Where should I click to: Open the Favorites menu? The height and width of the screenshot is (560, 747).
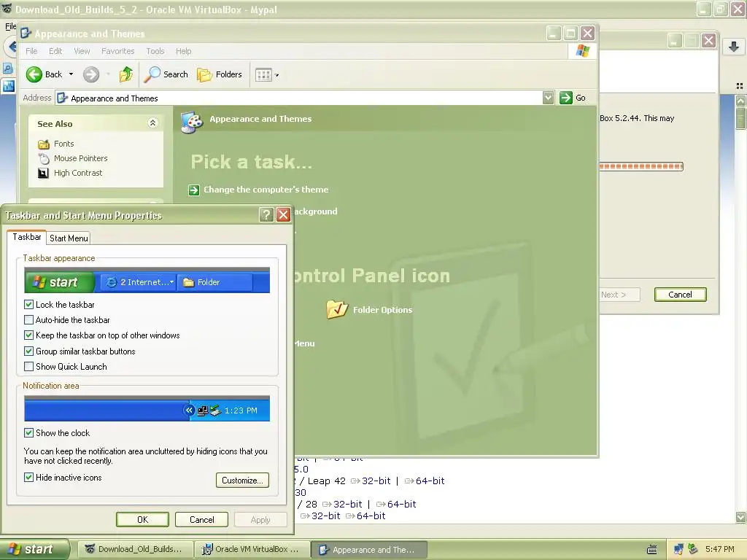tap(117, 51)
